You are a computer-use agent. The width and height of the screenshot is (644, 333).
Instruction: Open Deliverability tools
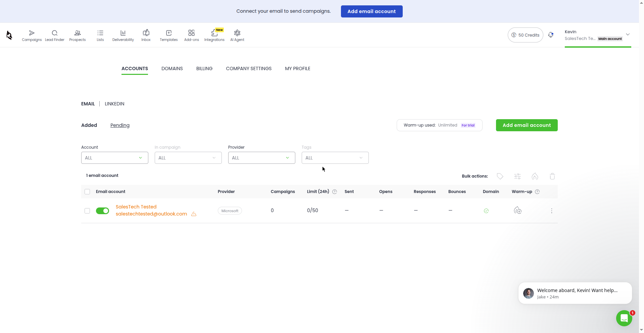tap(123, 35)
